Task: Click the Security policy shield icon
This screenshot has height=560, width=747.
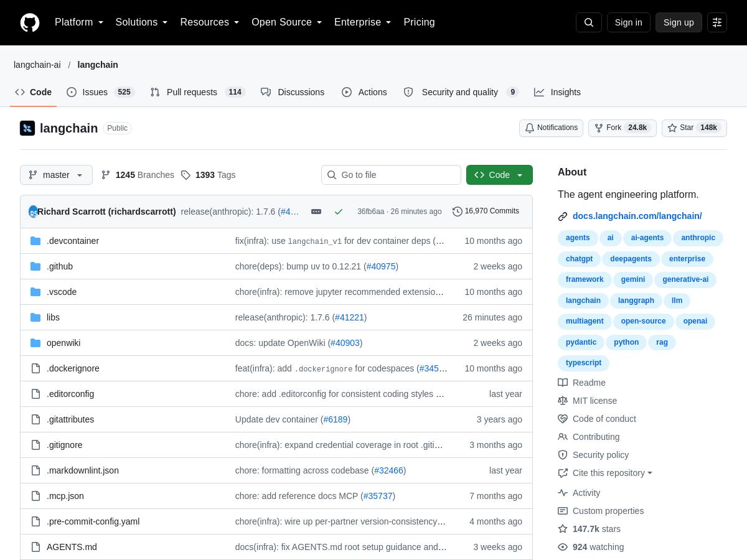Action: [563, 455]
